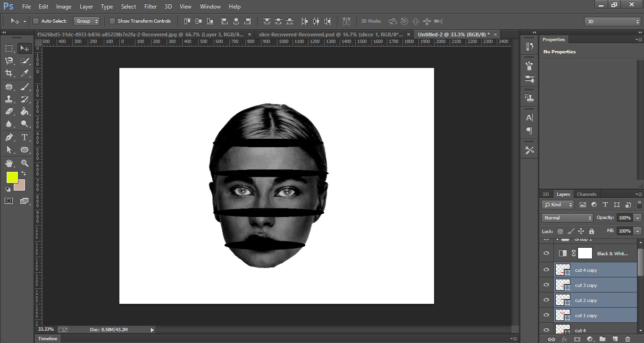Open the 3D workspace dropdown
Screen dimensions: 644x343
point(612,21)
